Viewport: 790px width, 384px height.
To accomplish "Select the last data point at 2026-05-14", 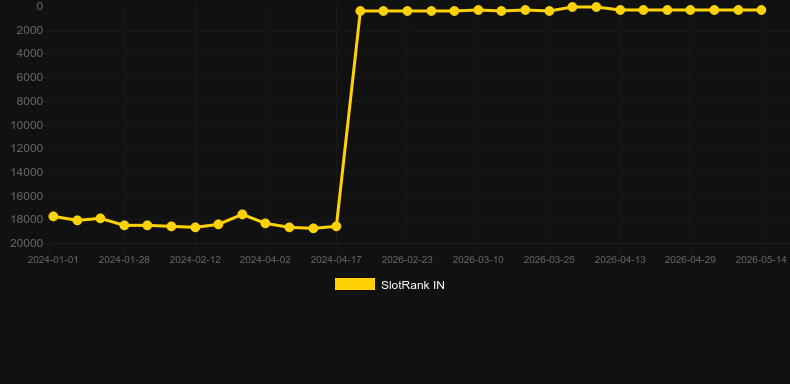I will [761, 10].
